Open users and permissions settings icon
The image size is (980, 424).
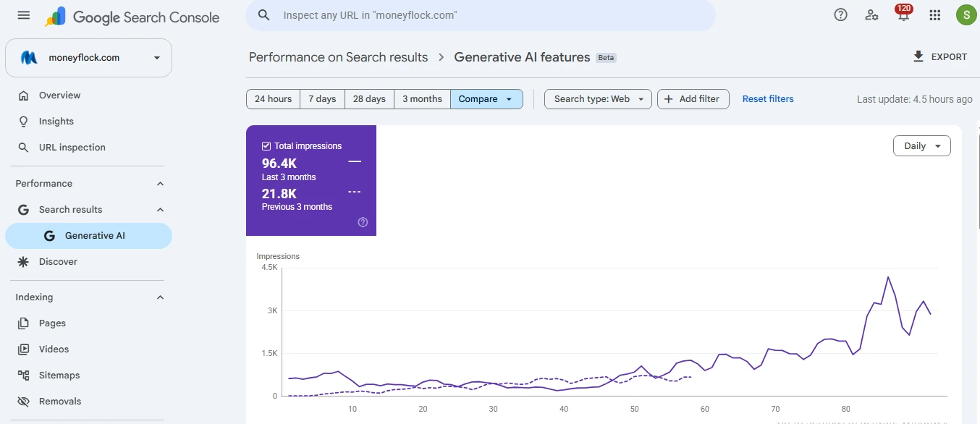point(872,15)
